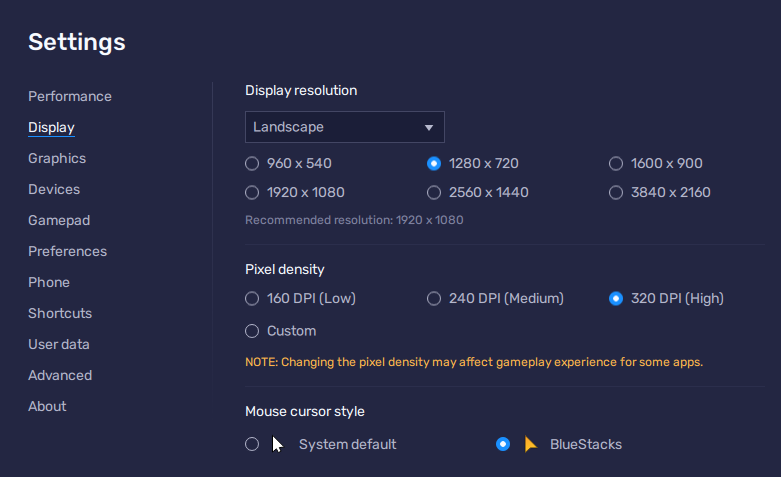
Task: Switch to the Graphics settings section
Action: (57, 158)
